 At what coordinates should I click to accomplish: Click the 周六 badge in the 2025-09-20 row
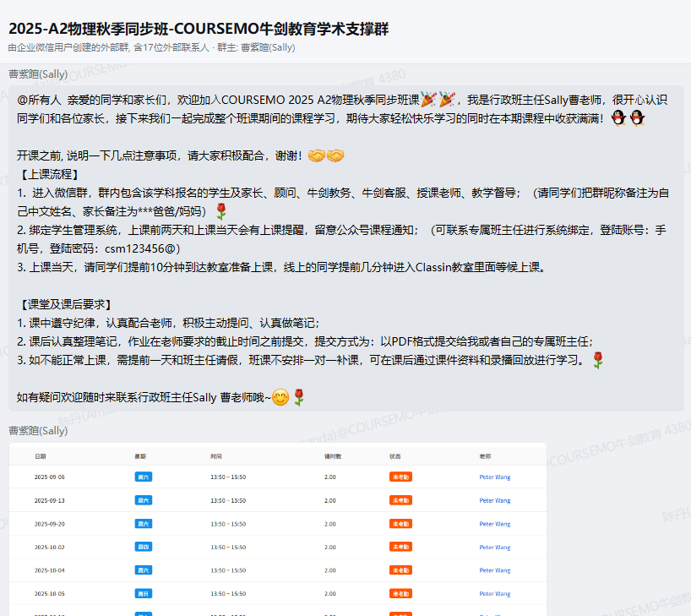(x=144, y=524)
